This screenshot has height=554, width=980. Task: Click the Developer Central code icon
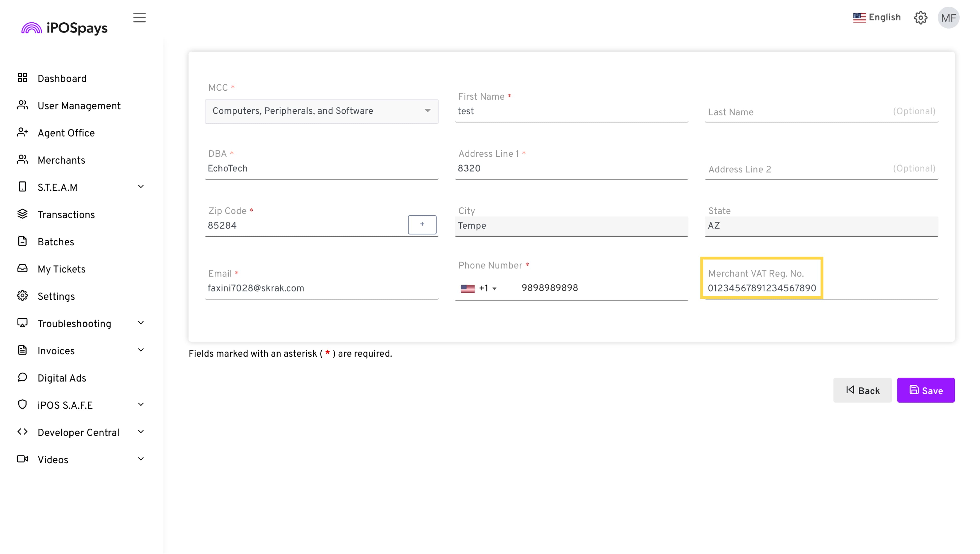(22, 431)
